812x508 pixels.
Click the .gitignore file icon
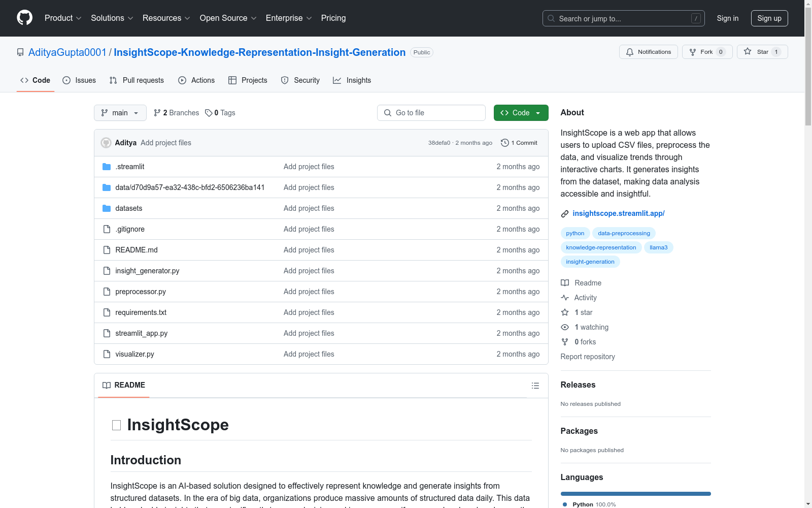pyautogui.click(x=107, y=229)
